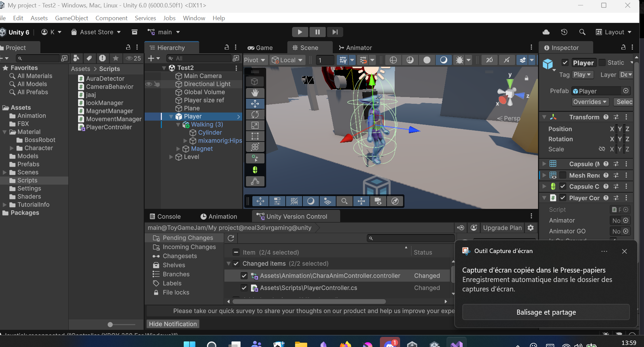Toggle the Capsule Collider enabled checkbox
This screenshot has width=644, height=347.
coord(563,186)
